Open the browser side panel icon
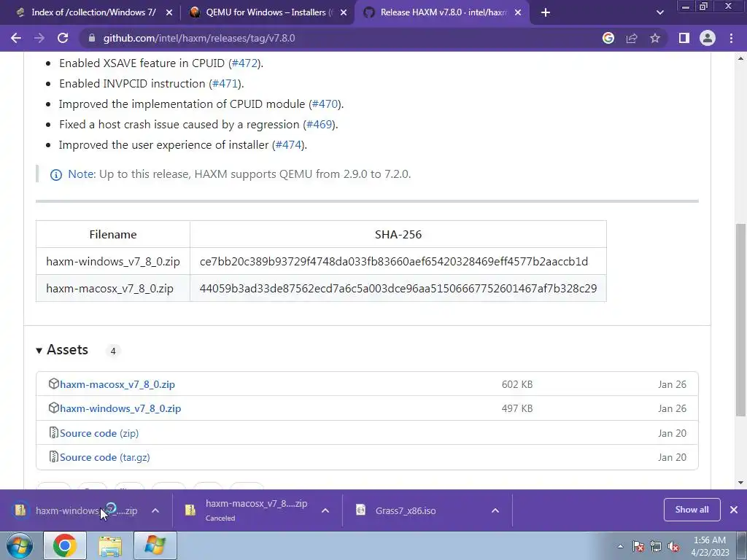Image resolution: width=747 pixels, height=560 pixels. [x=684, y=38]
